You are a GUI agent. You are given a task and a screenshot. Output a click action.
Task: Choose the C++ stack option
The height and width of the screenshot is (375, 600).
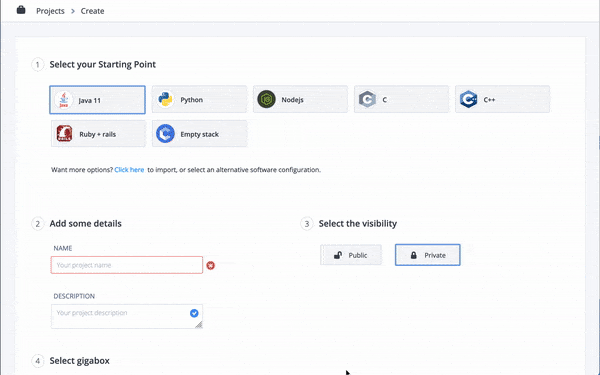pos(502,99)
